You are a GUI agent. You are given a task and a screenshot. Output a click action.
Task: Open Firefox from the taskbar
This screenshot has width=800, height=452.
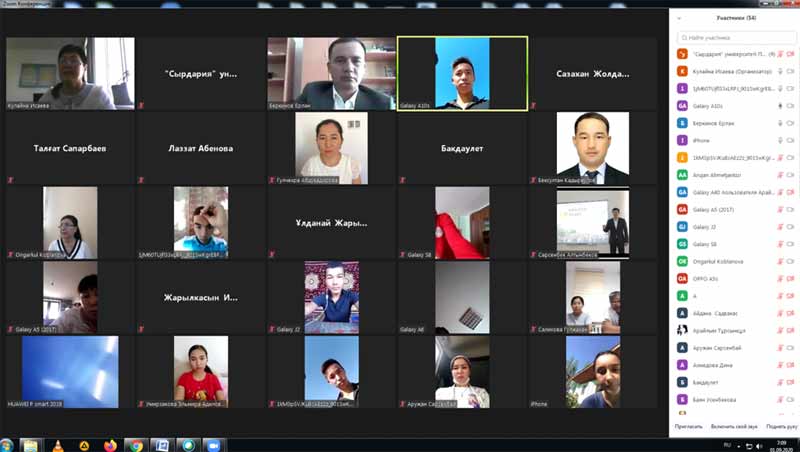pyautogui.click(x=109, y=445)
